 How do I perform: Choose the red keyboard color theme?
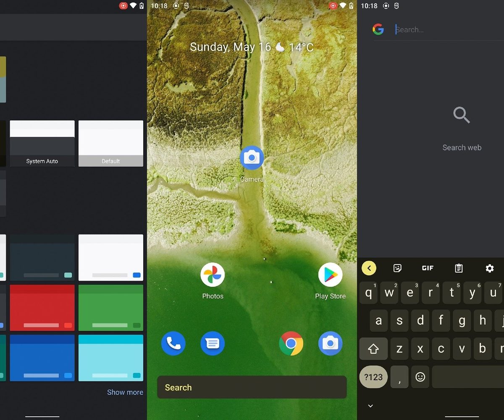[x=42, y=308]
